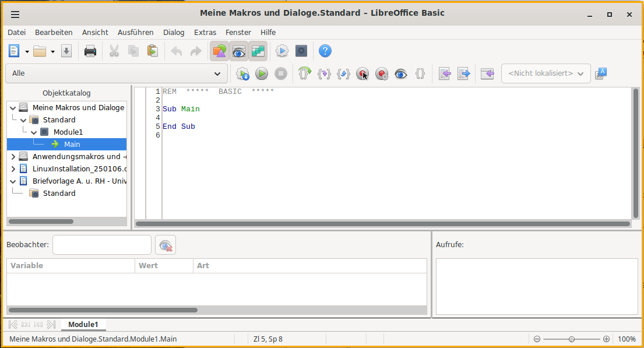Click the Wert column header
Screen dimensions: 644x348
click(x=164, y=266)
